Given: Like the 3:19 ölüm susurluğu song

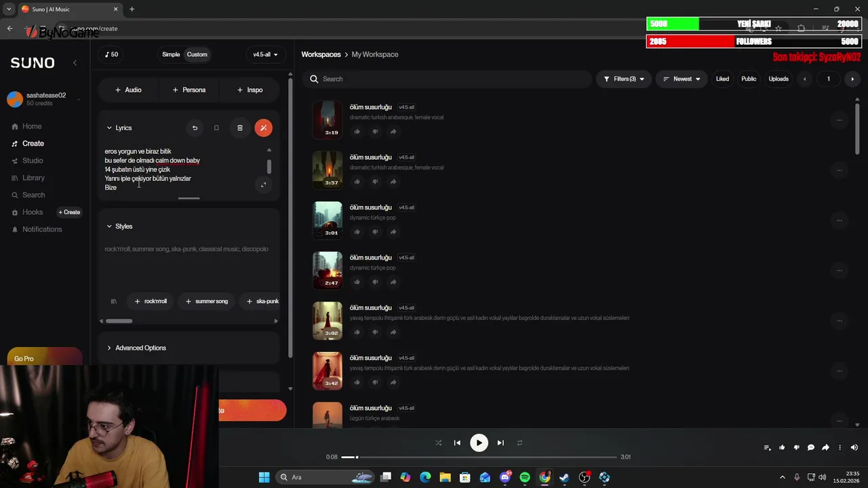Looking at the screenshot, I should (357, 131).
